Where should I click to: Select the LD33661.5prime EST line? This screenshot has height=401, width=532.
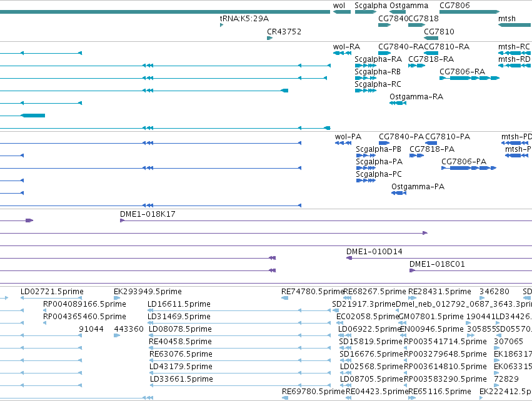tap(240, 385)
